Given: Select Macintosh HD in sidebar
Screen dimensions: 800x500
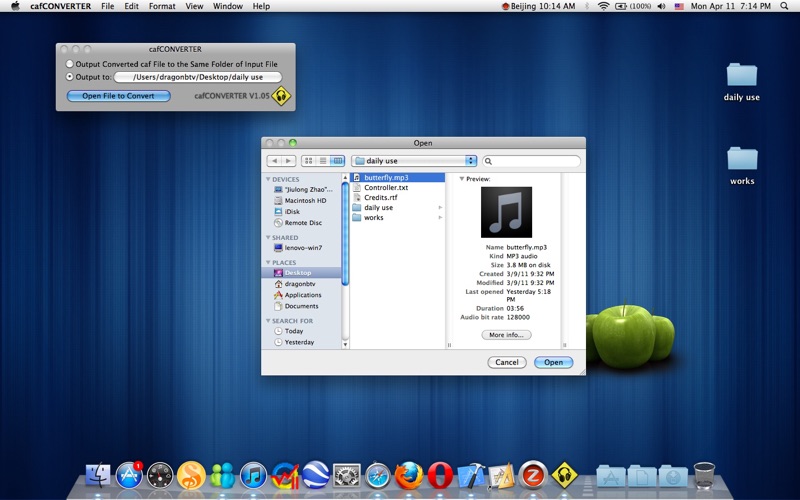Looking at the screenshot, I should tap(301, 201).
